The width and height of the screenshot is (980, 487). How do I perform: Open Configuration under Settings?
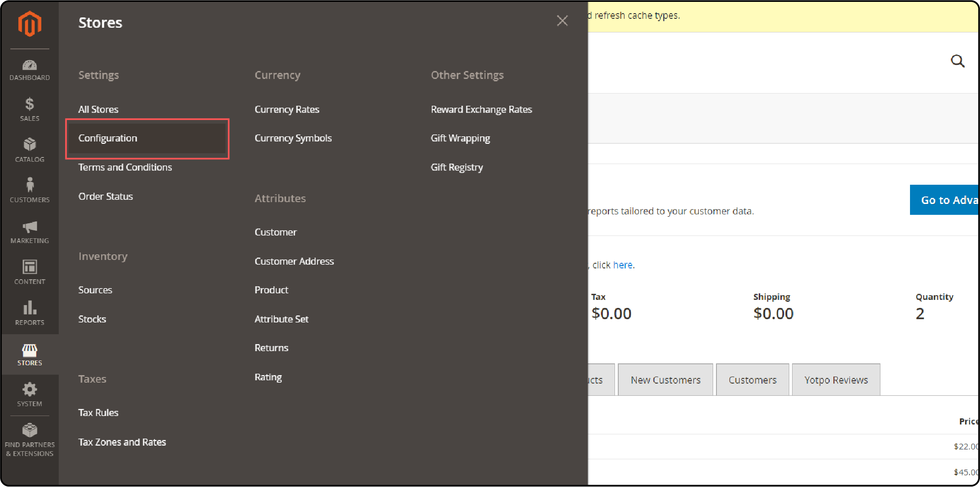point(148,139)
